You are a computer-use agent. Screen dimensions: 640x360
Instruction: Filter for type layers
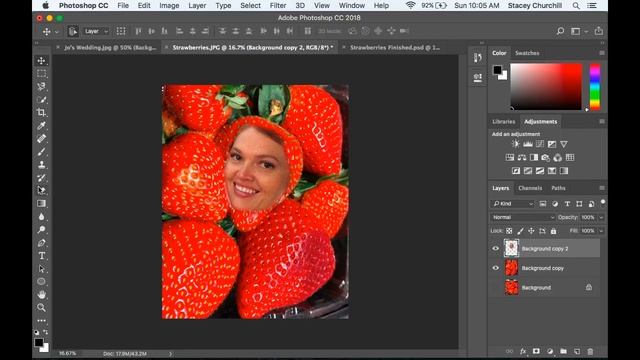pyautogui.click(x=567, y=204)
